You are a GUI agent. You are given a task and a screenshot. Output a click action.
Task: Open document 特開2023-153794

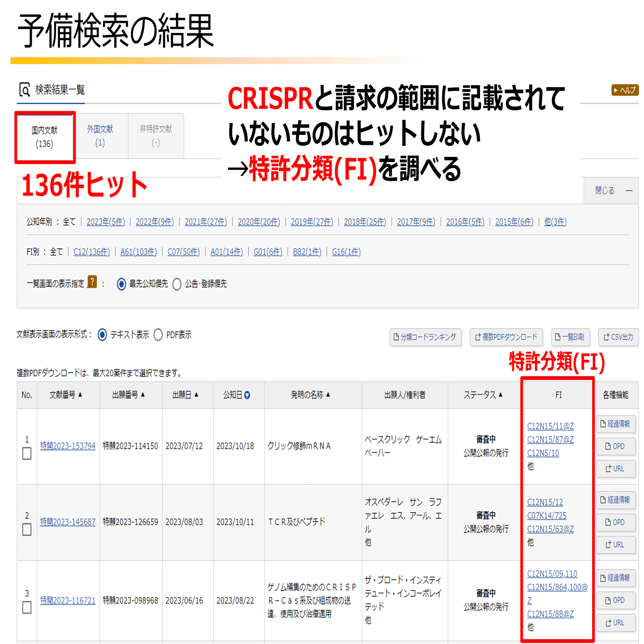[x=68, y=446]
